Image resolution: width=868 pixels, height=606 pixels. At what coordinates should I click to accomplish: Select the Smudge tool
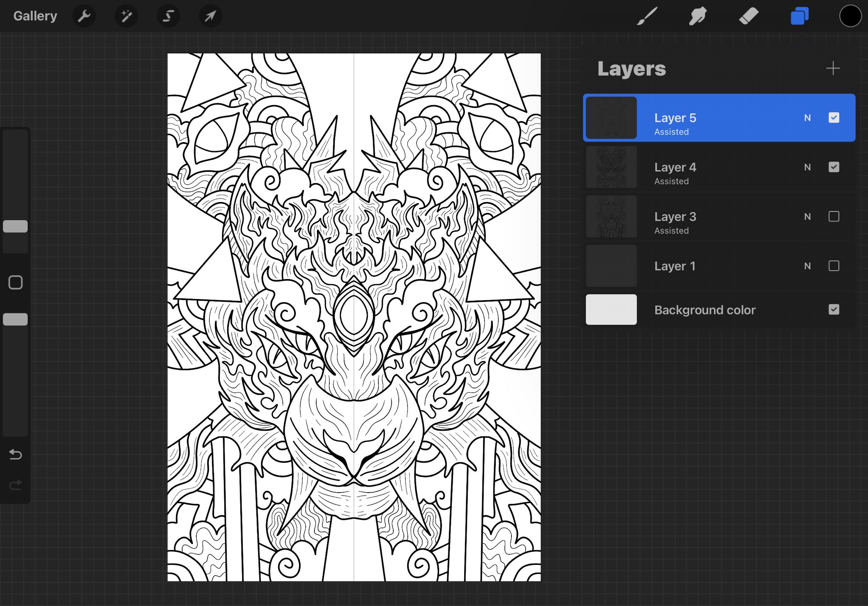(698, 16)
